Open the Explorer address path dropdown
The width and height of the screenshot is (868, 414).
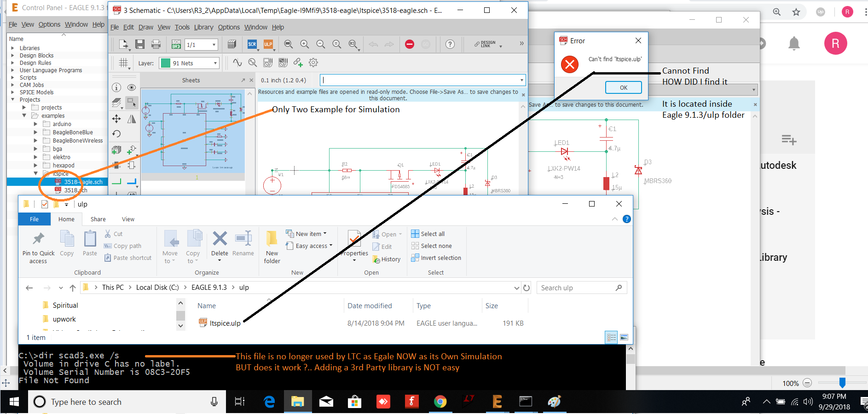[516, 288]
